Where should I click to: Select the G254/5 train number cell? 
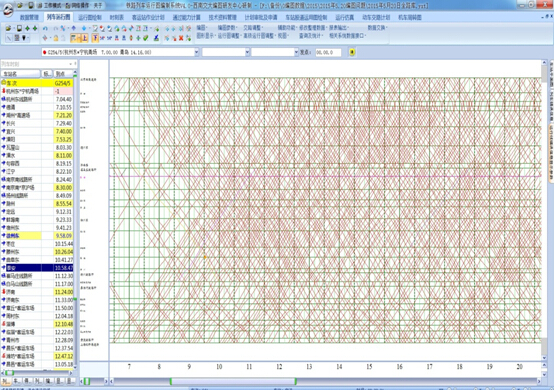point(63,83)
